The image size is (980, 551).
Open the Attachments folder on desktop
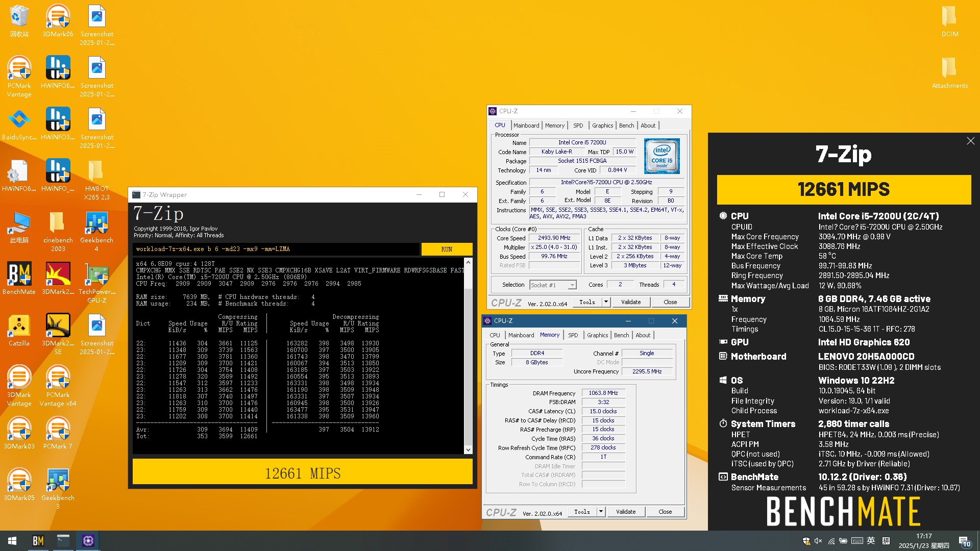click(x=949, y=72)
